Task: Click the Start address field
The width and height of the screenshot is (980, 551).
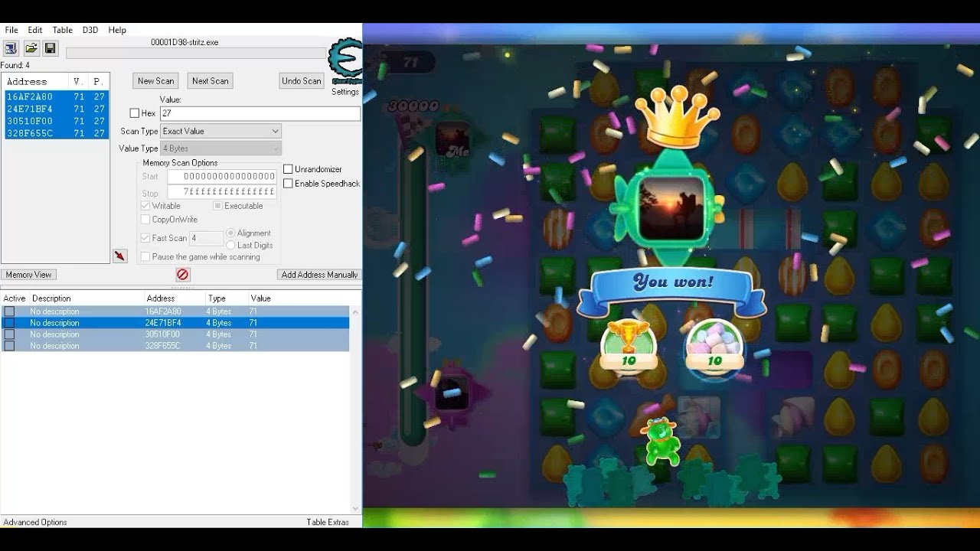Action: click(222, 176)
